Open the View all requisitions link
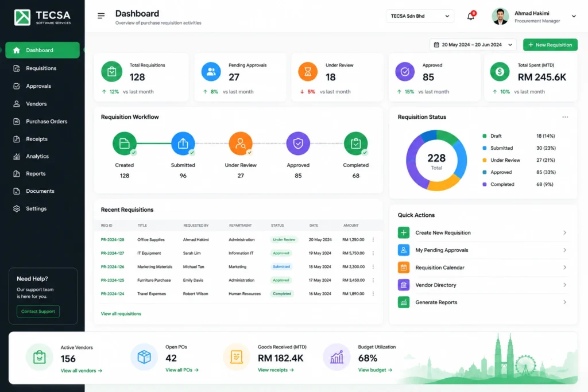The height and width of the screenshot is (392, 588). click(121, 314)
